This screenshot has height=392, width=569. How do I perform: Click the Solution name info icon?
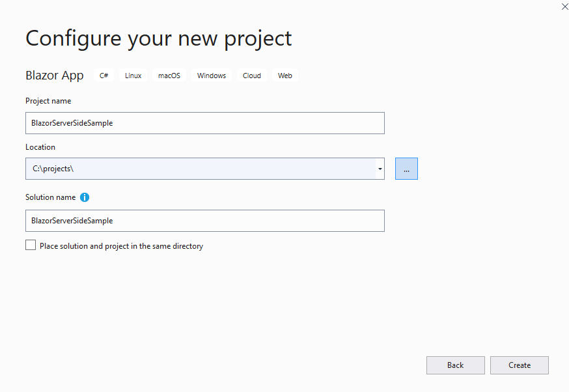tap(85, 197)
